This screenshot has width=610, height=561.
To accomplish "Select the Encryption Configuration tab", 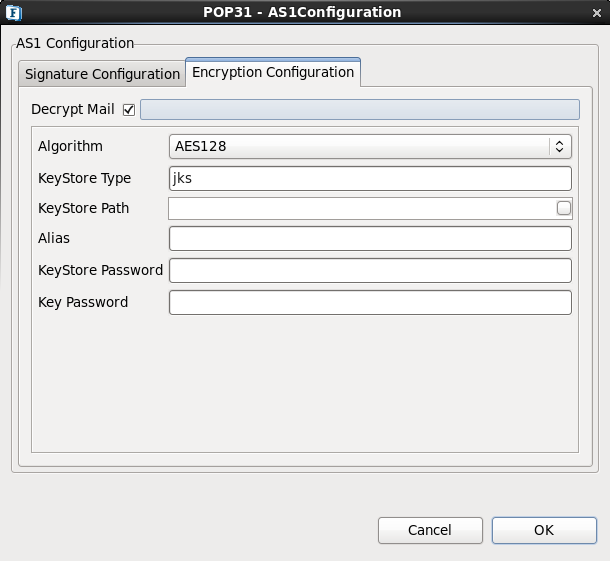I will (273, 72).
